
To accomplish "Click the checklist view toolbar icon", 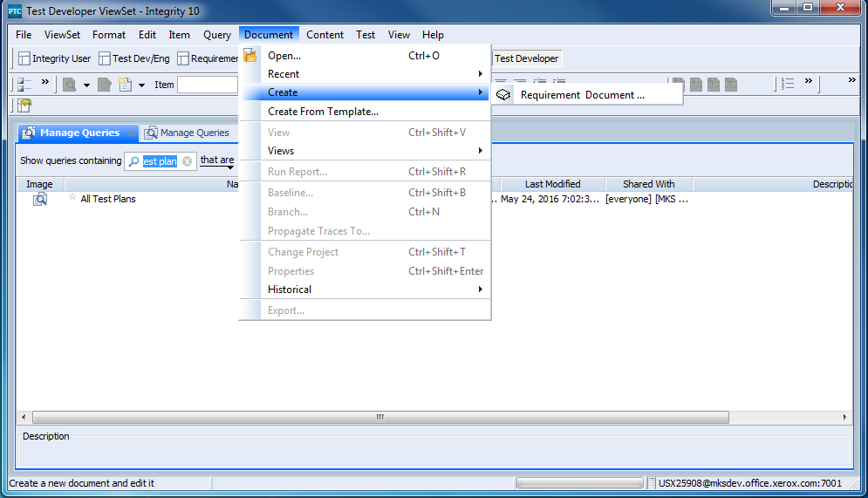I will pos(24,85).
